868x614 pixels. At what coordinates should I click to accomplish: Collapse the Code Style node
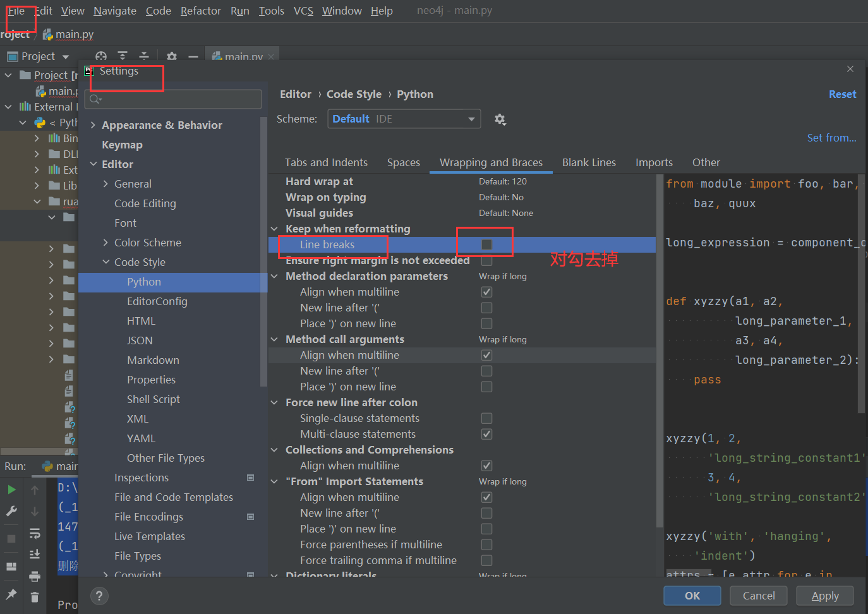point(105,262)
